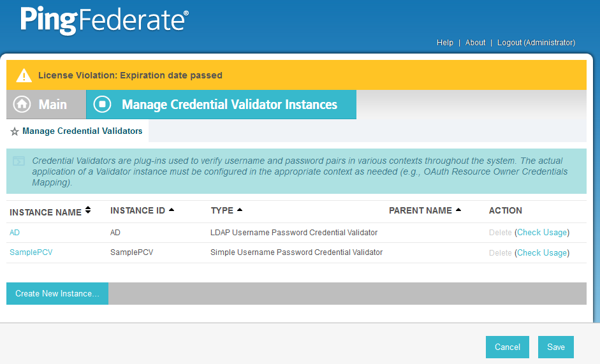Sort by Instance Name using arrows icon
600x364 pixels.
click(x=88, y=210)
